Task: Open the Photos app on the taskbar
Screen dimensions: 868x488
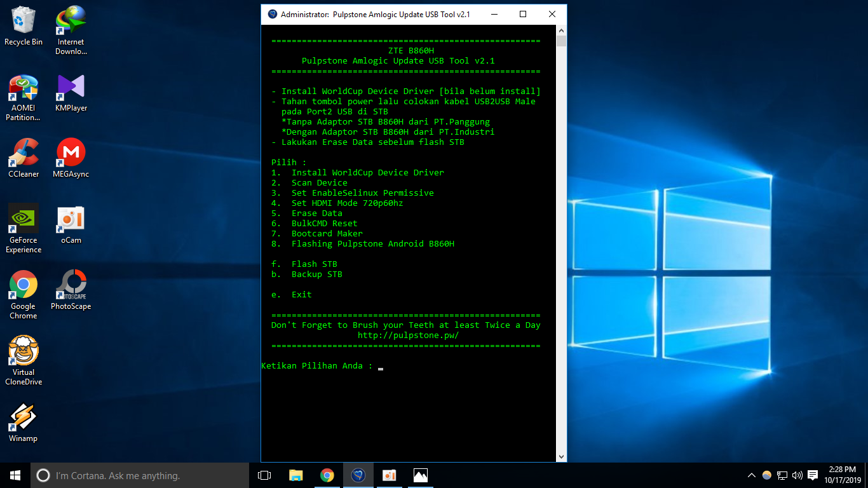Action: pyautogui.click(x=421, y=475)
